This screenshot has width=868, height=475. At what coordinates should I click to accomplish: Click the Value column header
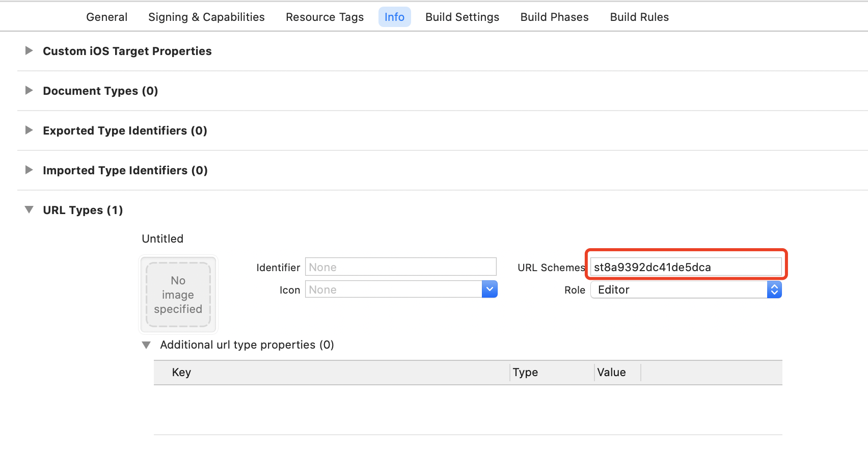pyautogui.click(x=611, y=373)
